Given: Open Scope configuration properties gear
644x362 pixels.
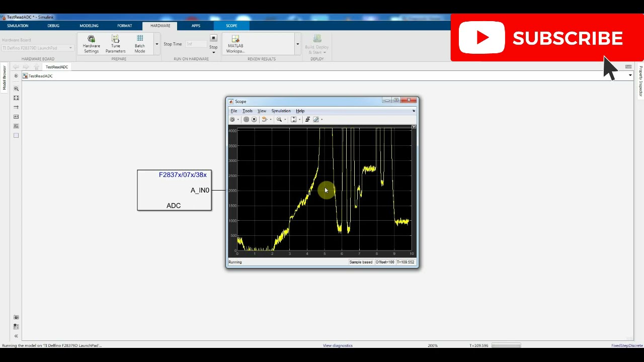Looking at the screenshot, I should (x=232, y=120).
